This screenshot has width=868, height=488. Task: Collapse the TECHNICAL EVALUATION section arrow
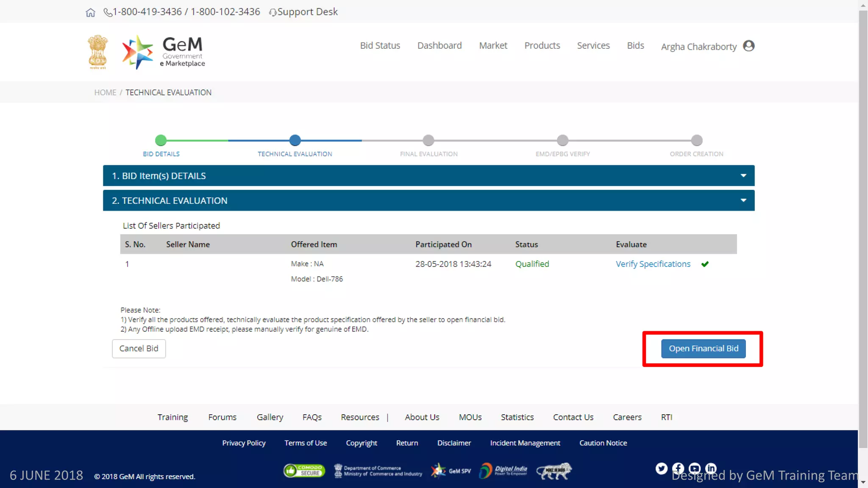(x=743, y=200)
